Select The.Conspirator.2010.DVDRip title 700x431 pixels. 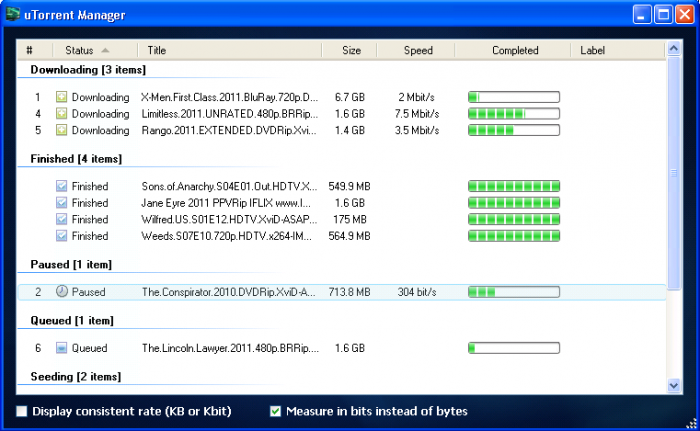[229, 292]
